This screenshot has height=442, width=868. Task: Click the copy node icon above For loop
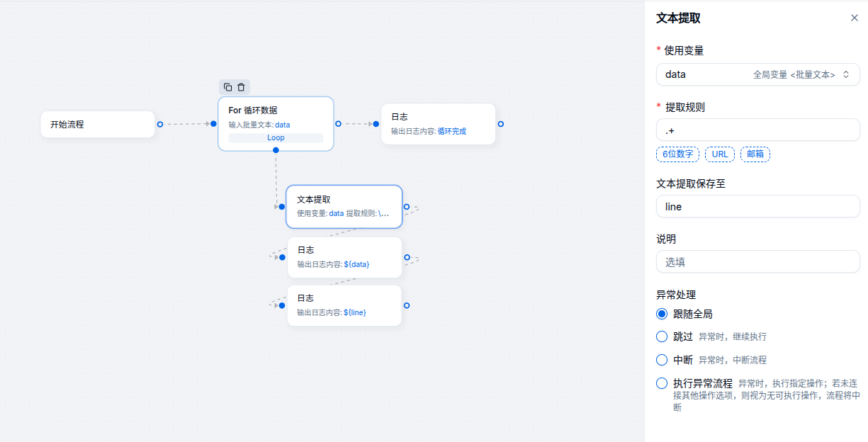[228, 87]
